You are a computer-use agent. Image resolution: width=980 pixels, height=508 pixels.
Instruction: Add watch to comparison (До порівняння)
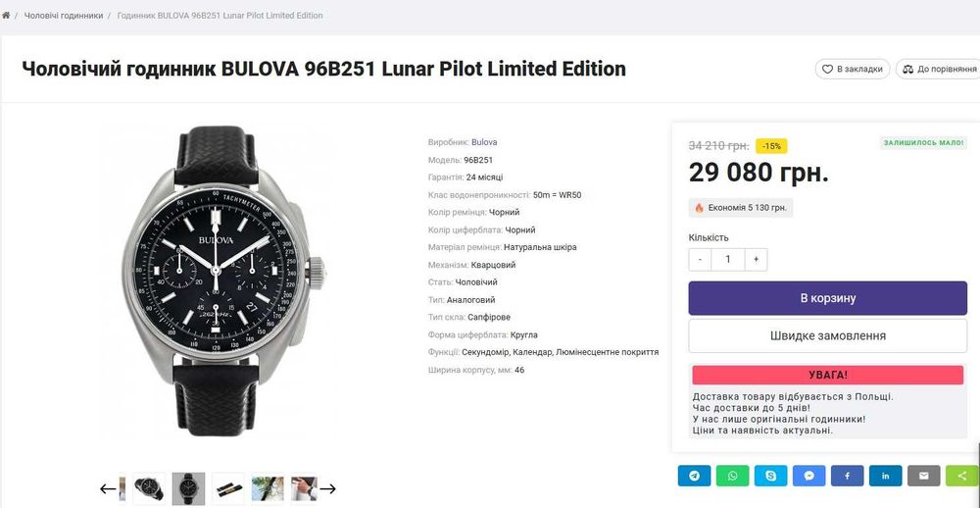[939, 70]
